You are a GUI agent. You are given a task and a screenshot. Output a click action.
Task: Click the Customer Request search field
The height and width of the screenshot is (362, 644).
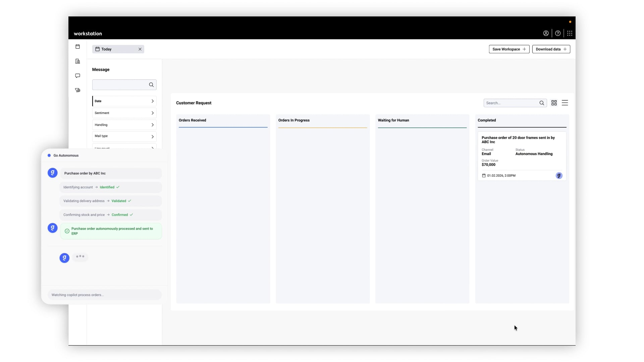tap(511, 103)
